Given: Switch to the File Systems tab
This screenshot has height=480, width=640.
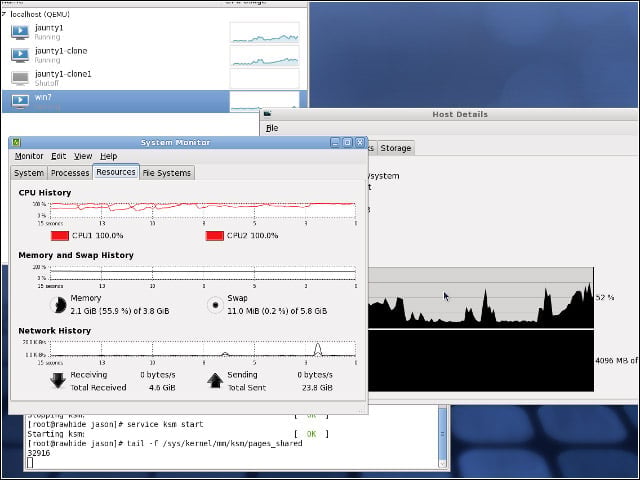Looking at the screenshot, I should tap(167, 173).
